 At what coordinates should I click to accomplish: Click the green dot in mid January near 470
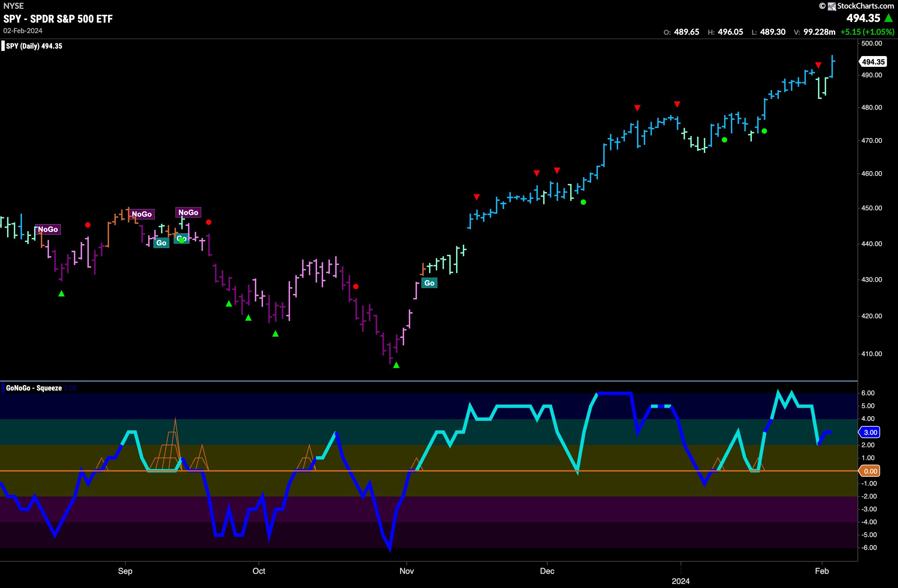724,140
